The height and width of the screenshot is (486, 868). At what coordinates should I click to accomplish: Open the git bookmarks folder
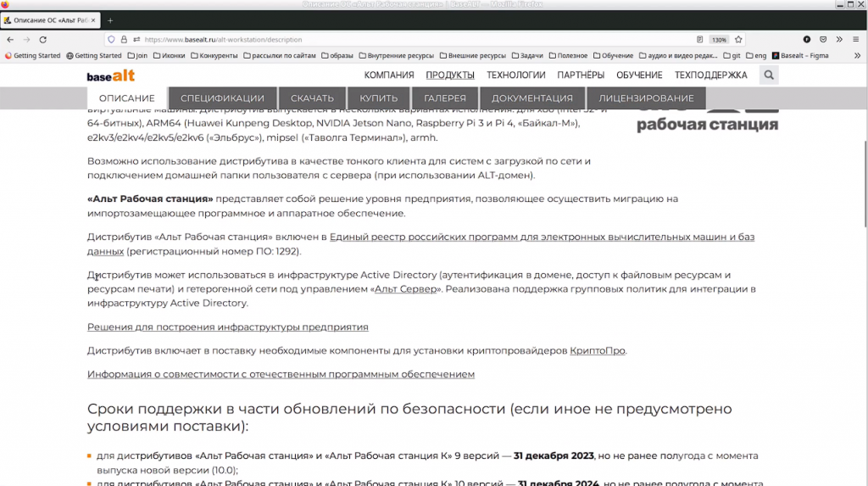click(x=732, y=55)
